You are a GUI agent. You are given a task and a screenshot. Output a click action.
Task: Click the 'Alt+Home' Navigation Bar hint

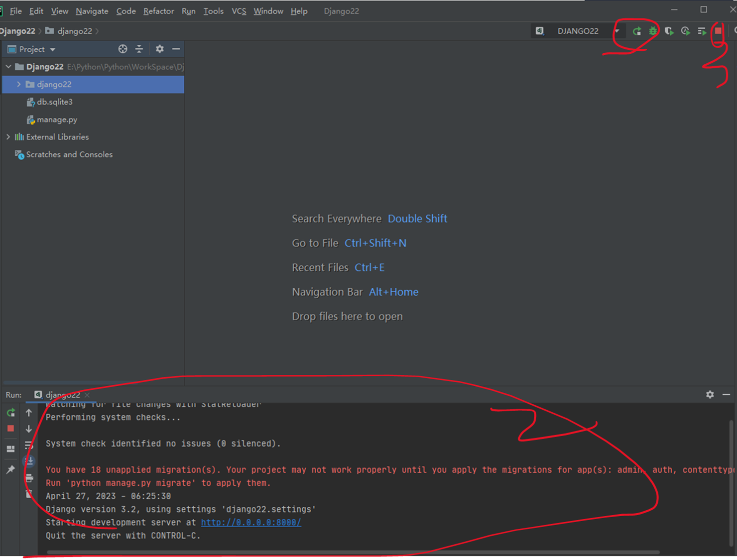(x=393, y=292)
